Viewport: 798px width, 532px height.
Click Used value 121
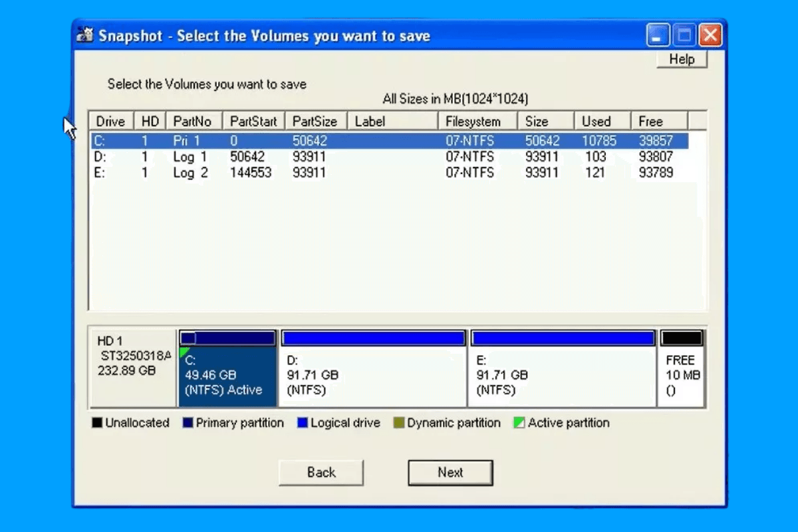596,173
